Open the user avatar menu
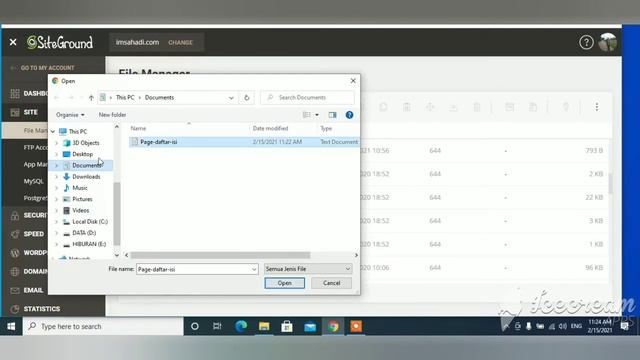Viewport: 640px width, 360px height. [607, 42]
